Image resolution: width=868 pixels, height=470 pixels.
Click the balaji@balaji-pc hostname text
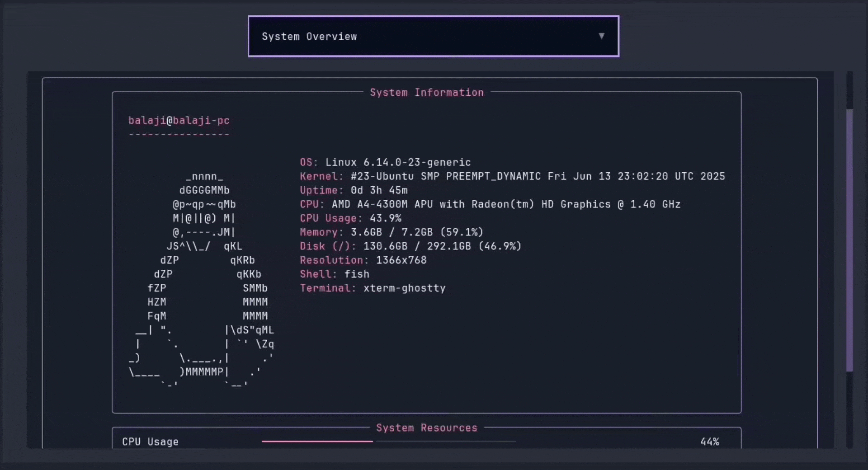click(x=179, y=120)
